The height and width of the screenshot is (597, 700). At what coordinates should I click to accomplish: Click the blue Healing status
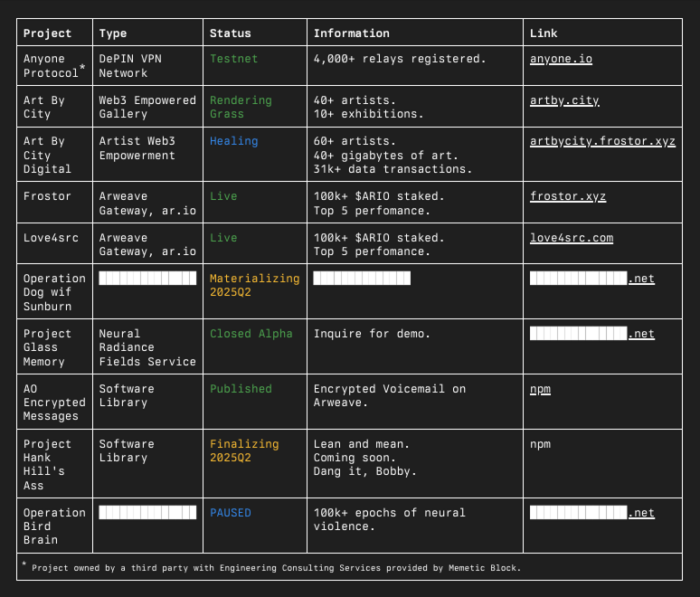point(234,141)
